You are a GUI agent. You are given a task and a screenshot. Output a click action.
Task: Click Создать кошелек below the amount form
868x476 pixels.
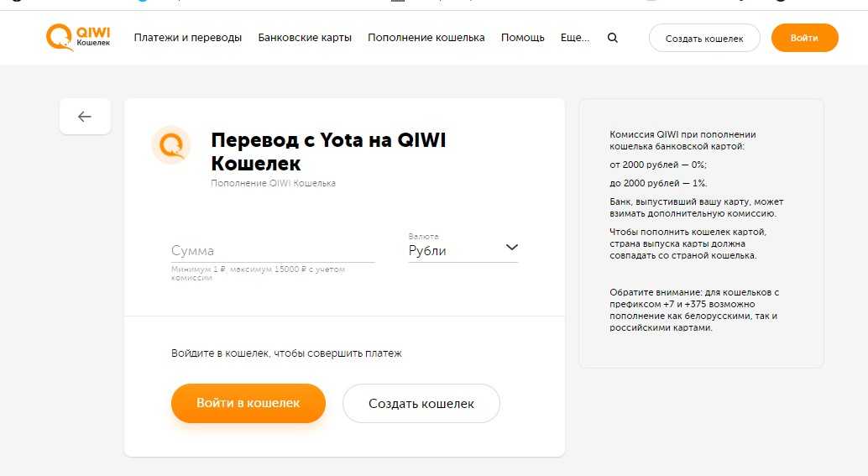click(421, 404)
